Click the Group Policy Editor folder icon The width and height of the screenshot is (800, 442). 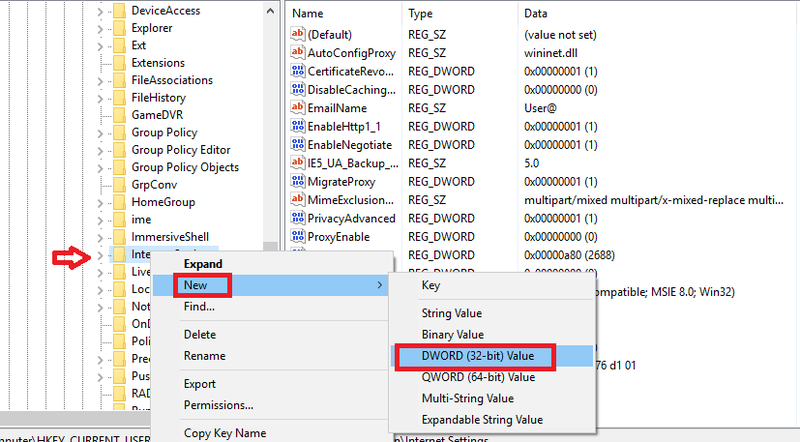point(119,150)
